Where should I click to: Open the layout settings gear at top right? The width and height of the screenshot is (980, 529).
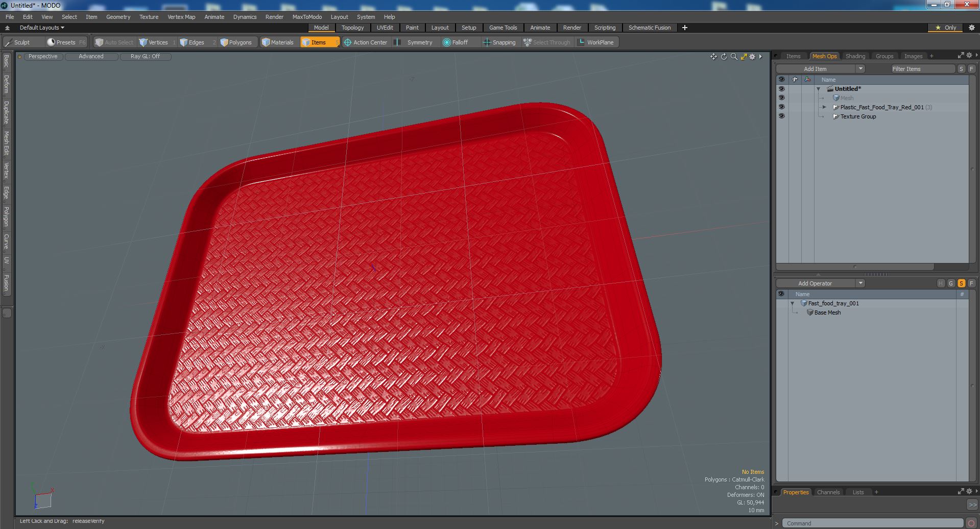(x=972, y=28)
